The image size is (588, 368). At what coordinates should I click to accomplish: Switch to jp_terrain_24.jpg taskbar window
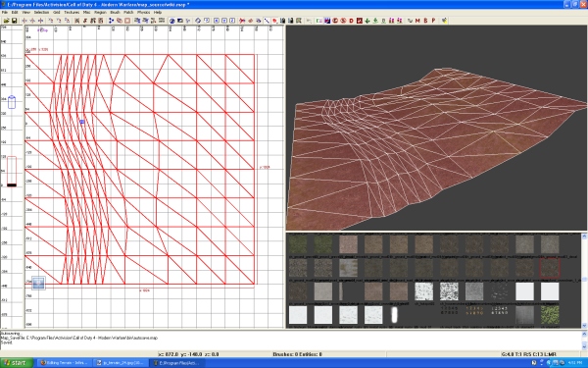click(121, 363)
